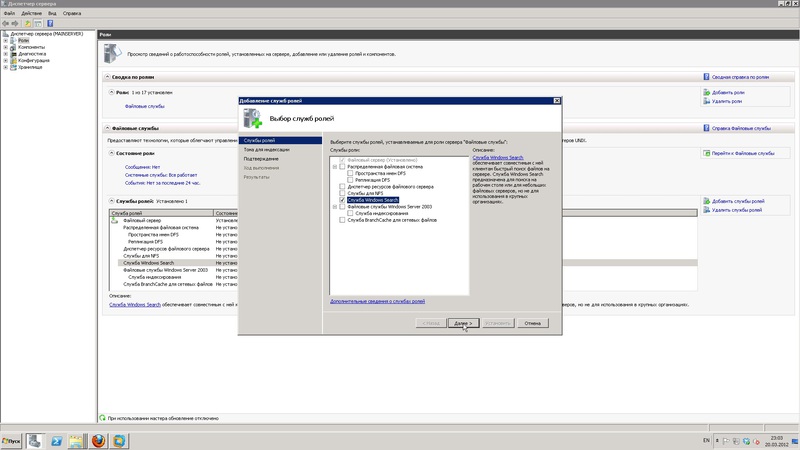Collapse the Сводка по ролям section

point(108,77)
